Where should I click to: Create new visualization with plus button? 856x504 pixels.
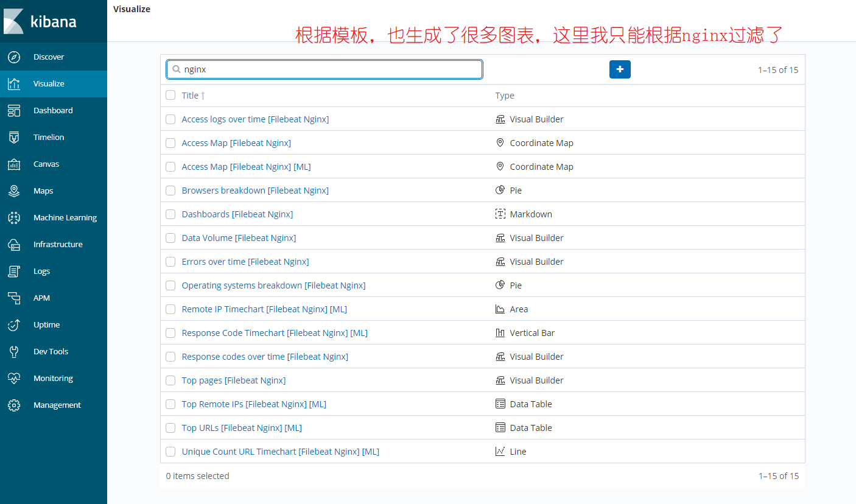click(620, 69)
